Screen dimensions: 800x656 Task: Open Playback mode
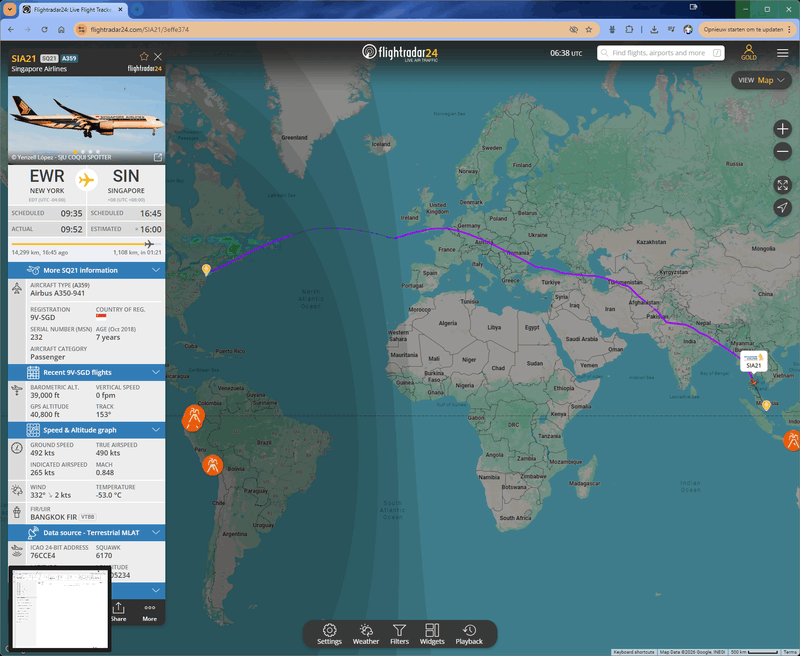469,634
